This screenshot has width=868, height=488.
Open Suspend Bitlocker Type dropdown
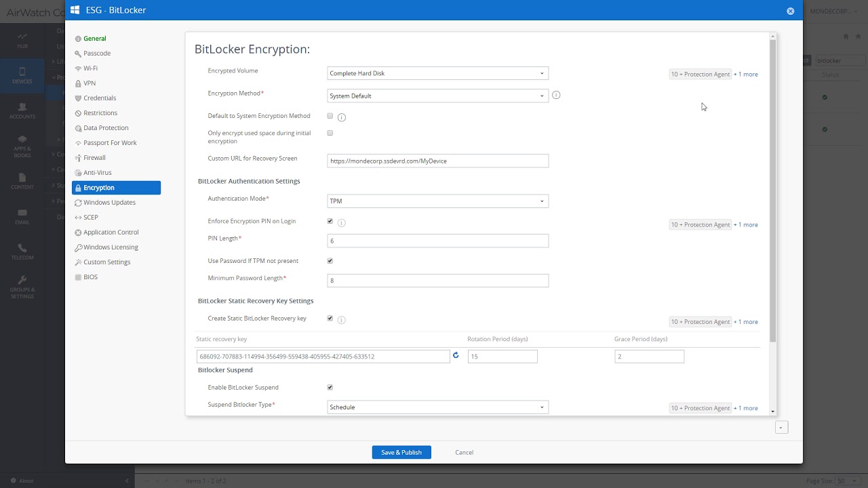click(x=437, y=407)
